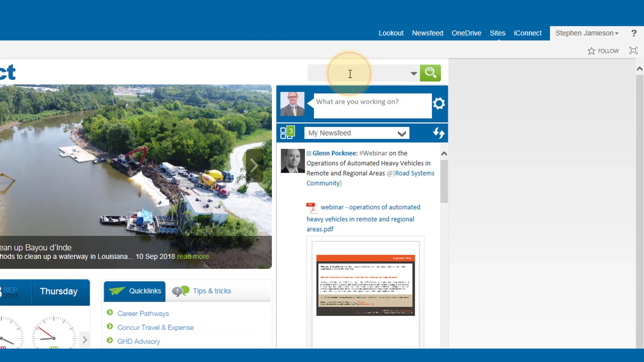
Task: Open newsfeed settings gear icon
Action: pyautogui.click(x=439, y=104)
